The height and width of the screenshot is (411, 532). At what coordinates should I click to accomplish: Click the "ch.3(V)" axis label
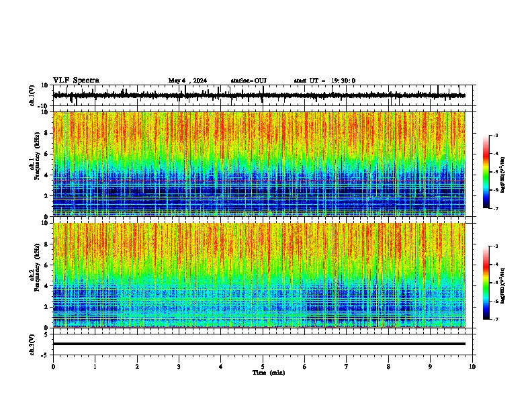pos(32,345)
